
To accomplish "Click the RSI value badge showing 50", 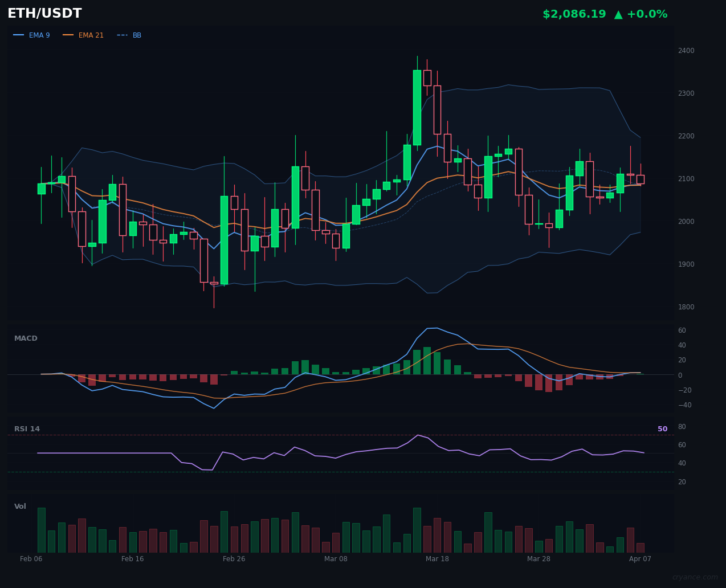I will click(662, 428).
